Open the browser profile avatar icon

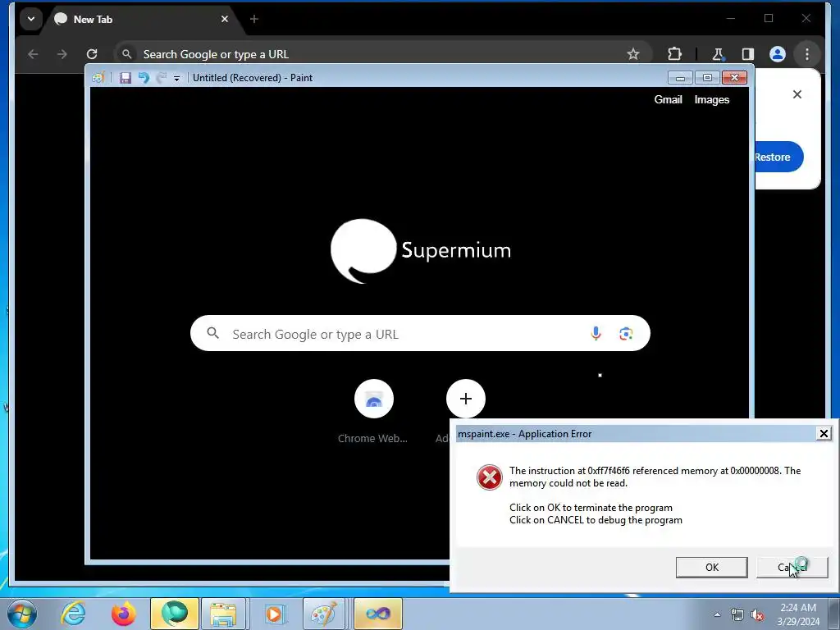[x=778, y=54]
